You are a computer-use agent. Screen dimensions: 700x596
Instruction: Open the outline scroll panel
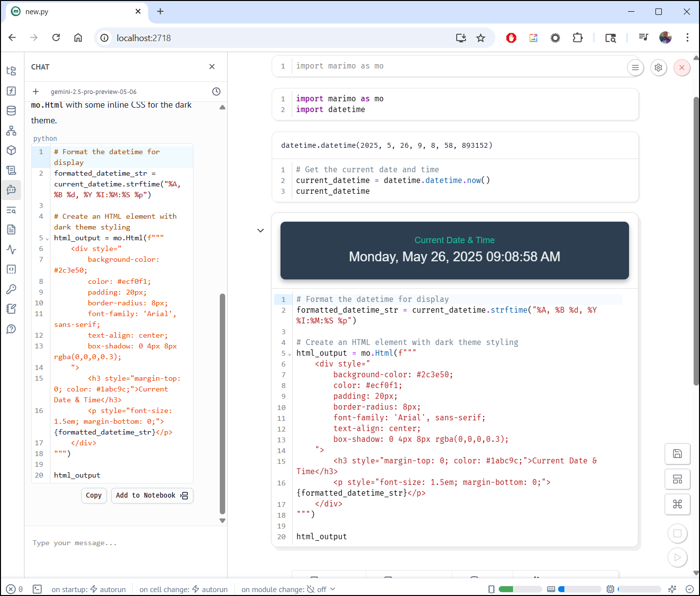click(11, 170)
